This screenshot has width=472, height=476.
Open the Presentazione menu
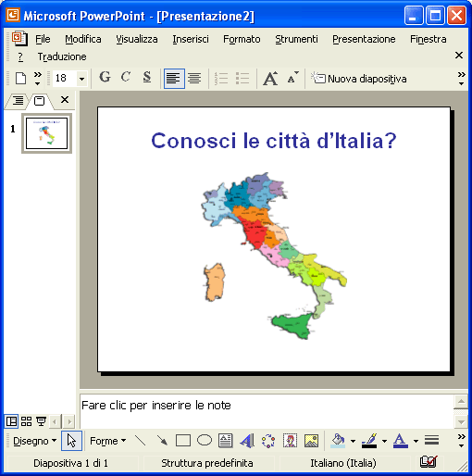(x=364, y=39)
